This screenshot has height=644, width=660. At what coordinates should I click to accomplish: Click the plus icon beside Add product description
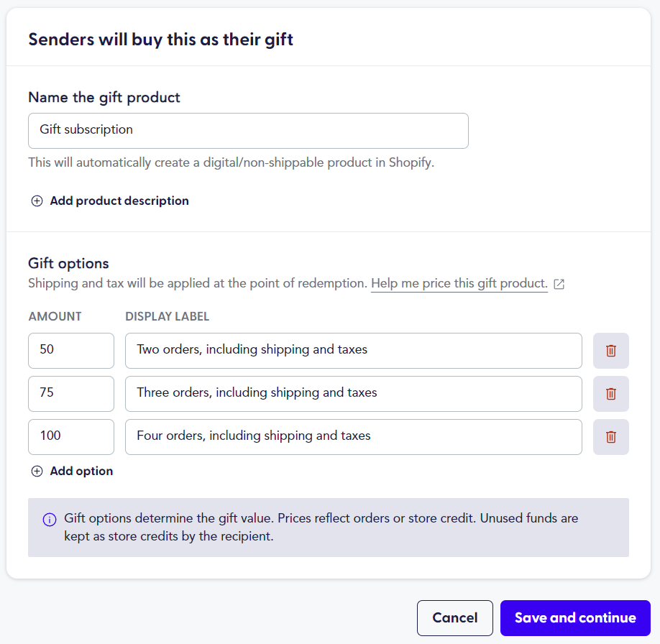point(37,201)
